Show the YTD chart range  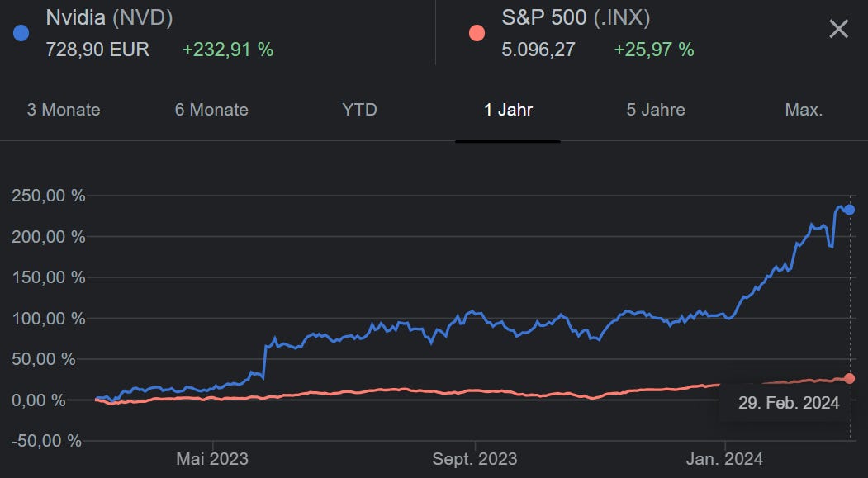pyautogui.click(x=360, y=110)
